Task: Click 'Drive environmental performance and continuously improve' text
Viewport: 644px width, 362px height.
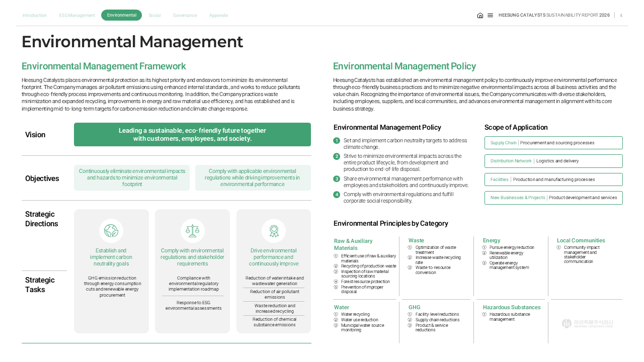Action: (274, 257)
